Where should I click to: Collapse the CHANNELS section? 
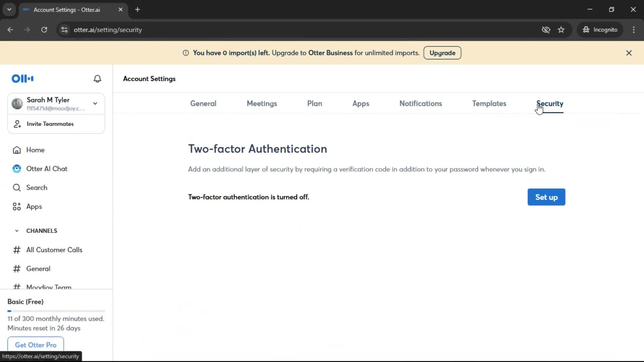[17, 231]
